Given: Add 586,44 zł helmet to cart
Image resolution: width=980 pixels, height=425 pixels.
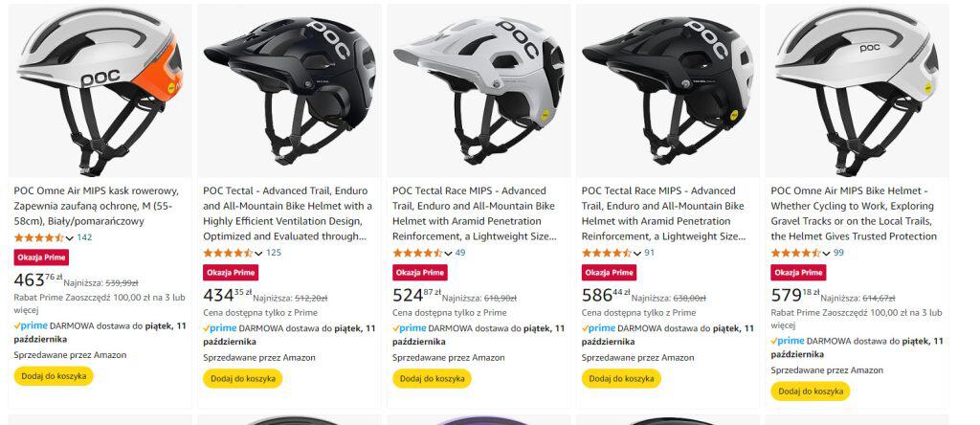Looking at the screenshot, I should tap(621, 379).
